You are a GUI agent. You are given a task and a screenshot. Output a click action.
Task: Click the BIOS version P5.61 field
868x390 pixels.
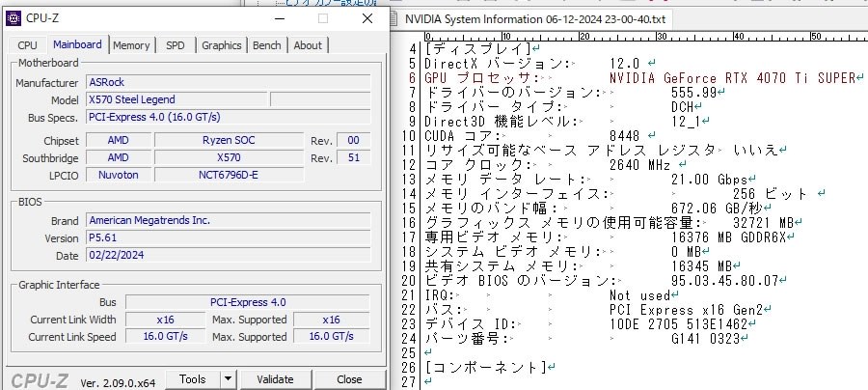[229, 238]
